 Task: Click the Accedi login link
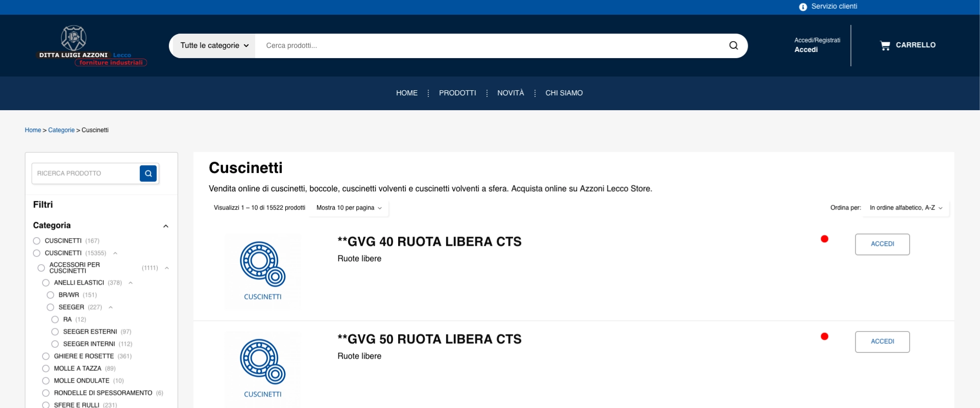coord(806,49)
